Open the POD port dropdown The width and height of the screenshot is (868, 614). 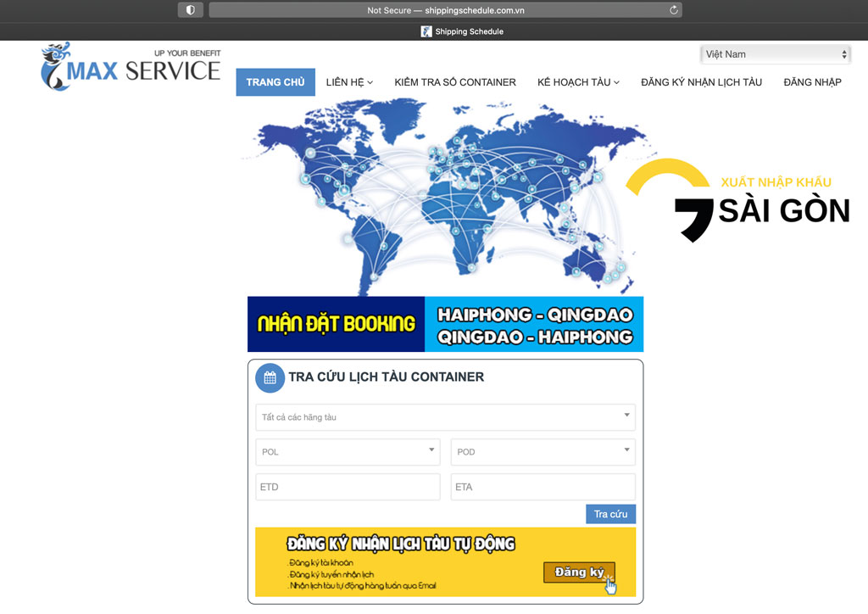(x=542, y=452)
